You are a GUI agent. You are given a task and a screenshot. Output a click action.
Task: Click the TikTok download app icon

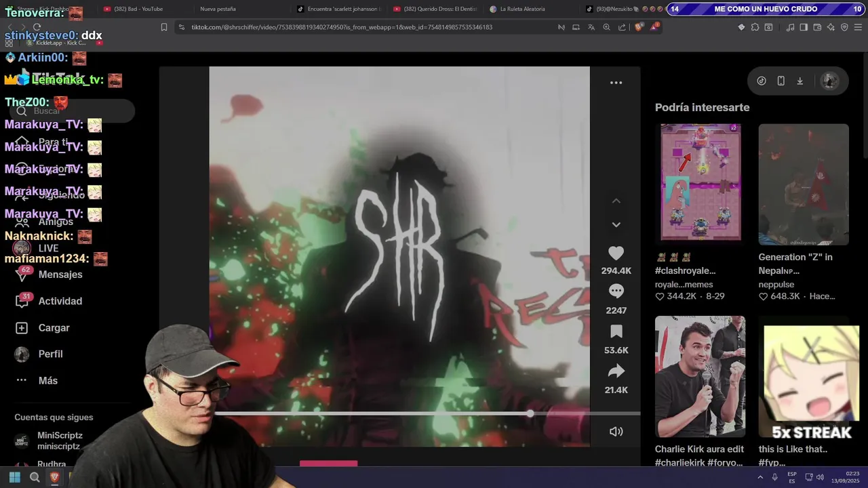point(800,81)
